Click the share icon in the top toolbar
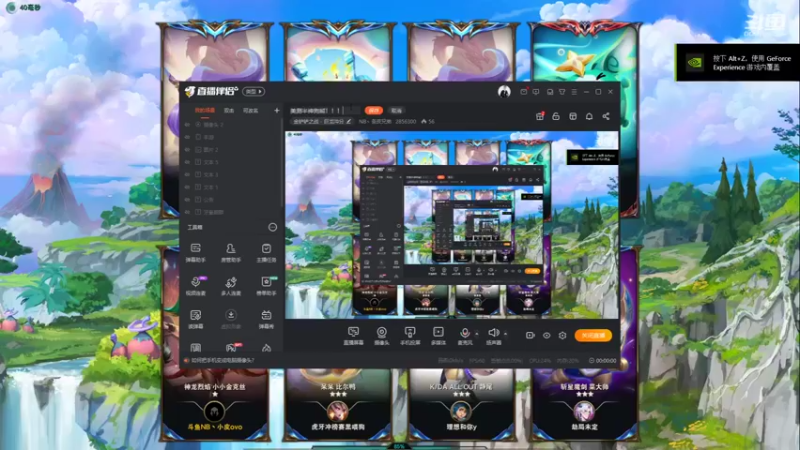Screen dimensions: 800x450 coord(606,116)
